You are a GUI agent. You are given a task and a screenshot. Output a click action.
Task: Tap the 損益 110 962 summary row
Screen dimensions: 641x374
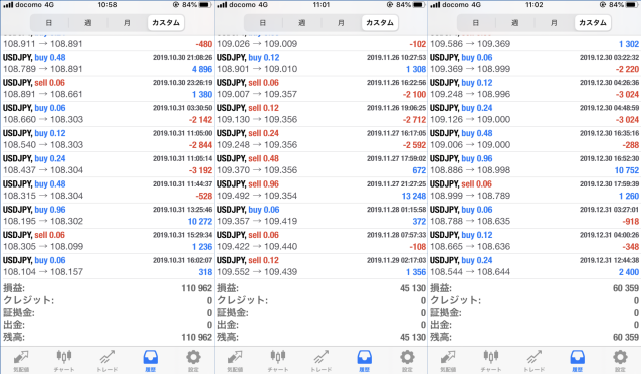[107, 288]
